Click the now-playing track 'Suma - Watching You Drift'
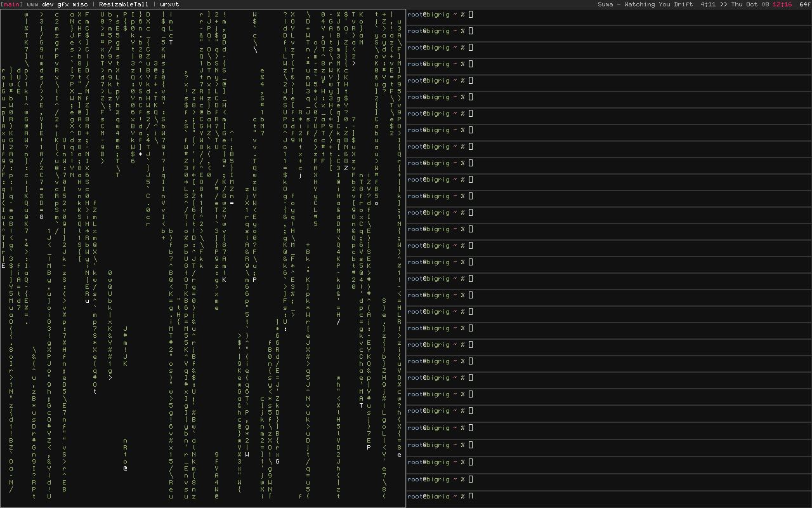812x508 pixels. tap(645, 4)
